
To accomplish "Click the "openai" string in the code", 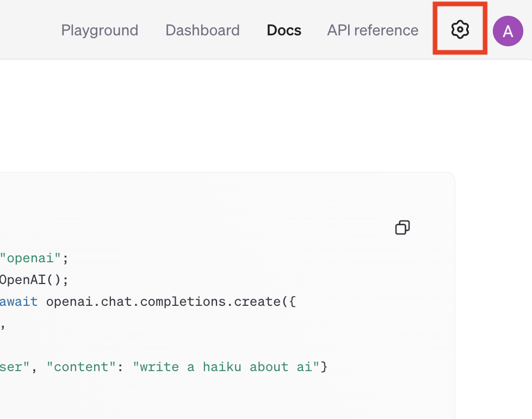I will [x=30, y=258].
